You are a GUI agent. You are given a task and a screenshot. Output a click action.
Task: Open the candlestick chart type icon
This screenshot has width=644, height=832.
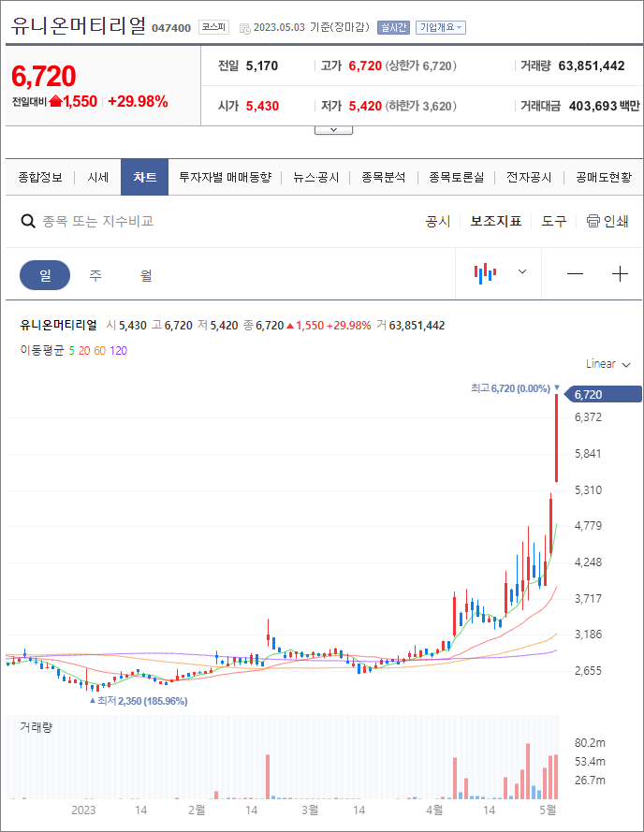point(485,273)
